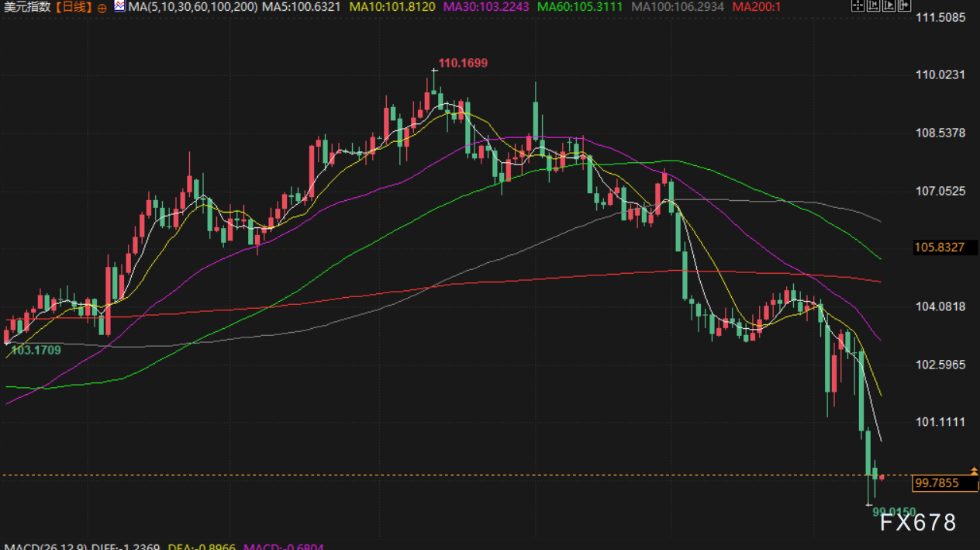
Task: Click the 99.0150 low price marker
Action: click(x=894, y=511)
